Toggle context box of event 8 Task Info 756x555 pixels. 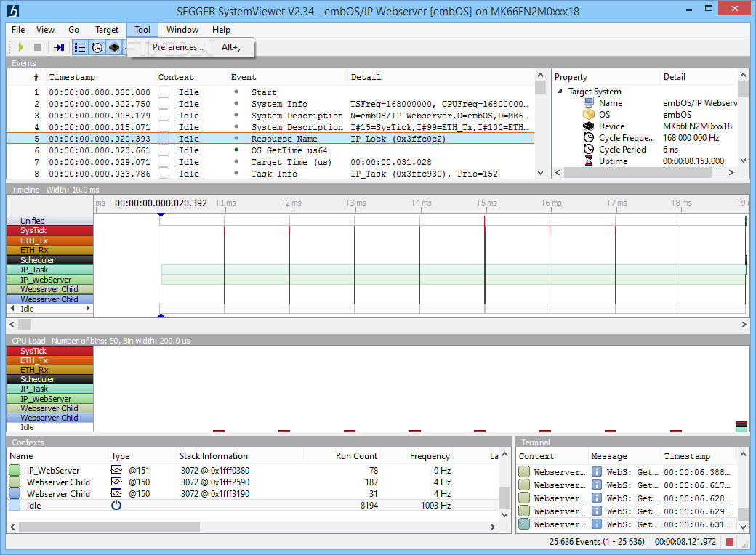(x=164, y=173)
